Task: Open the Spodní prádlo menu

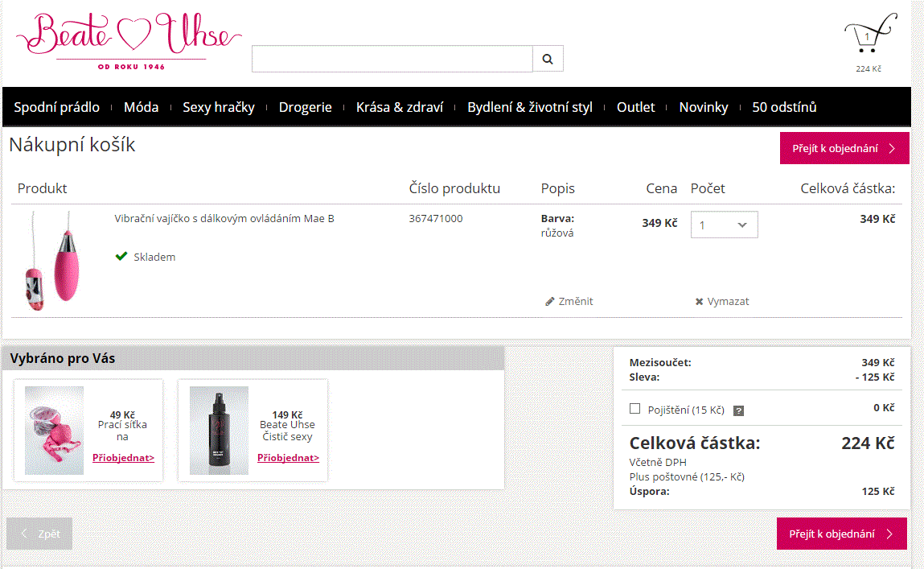Action: [56, 107]
